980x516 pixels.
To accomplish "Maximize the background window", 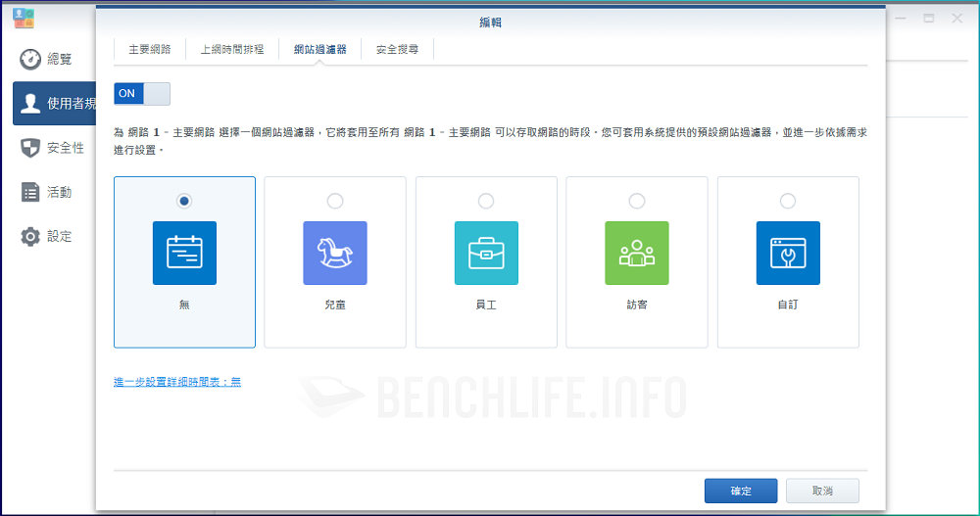I will (x=929, y=19).
